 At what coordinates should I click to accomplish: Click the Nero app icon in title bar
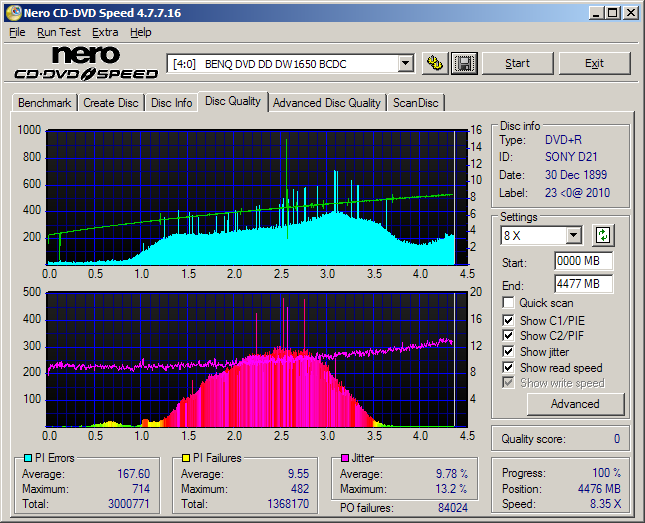pyautogui.click(x=12, y=13)
